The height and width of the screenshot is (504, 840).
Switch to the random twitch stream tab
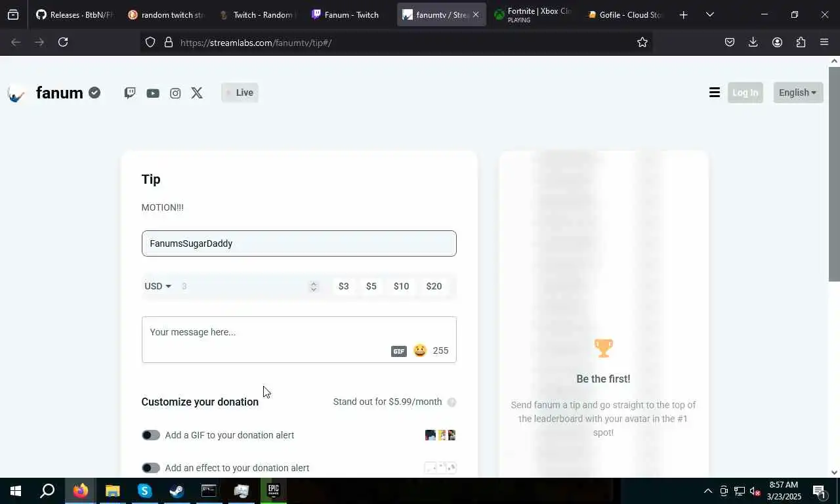[165, 14]
